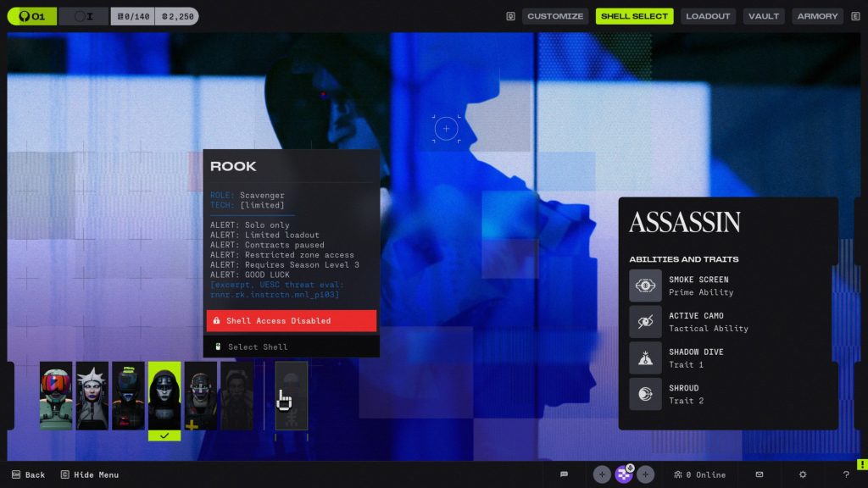Open the Loadout tab
Screen dimensions: 868x488
pyautogui.click(x=707, y=16)
